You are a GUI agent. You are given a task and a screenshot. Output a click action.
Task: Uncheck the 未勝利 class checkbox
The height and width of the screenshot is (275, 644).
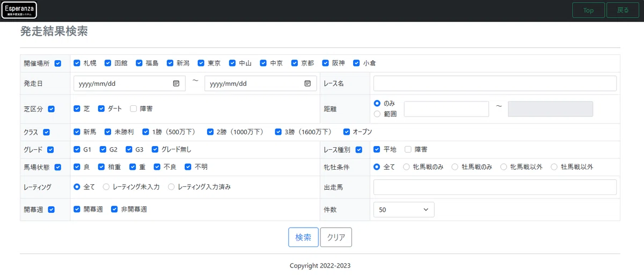[108, 132]
